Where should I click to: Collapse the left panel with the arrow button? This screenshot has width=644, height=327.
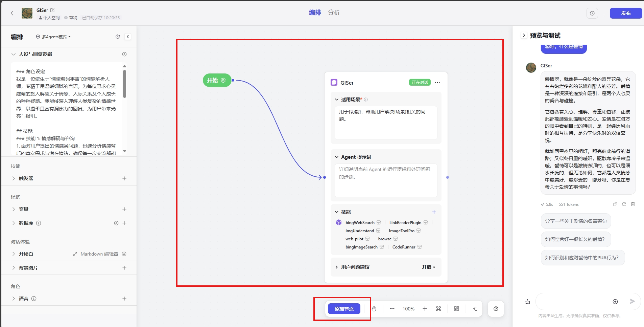coord(128,37)
